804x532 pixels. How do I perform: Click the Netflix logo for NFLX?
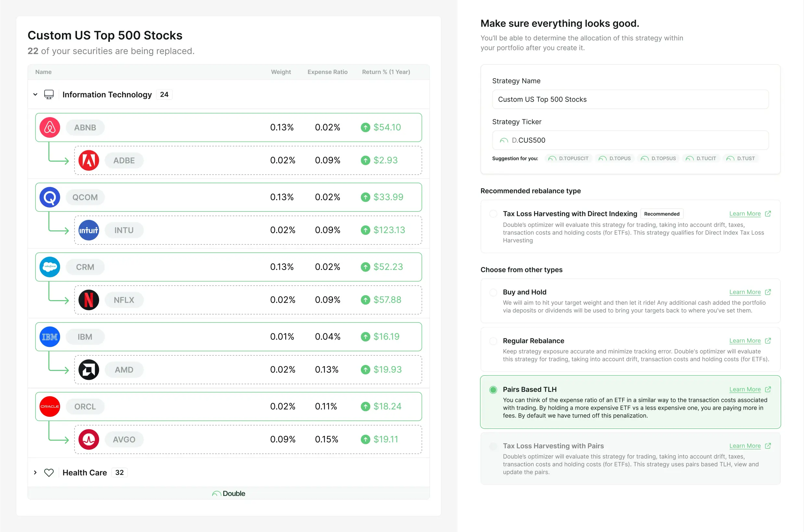89,300
